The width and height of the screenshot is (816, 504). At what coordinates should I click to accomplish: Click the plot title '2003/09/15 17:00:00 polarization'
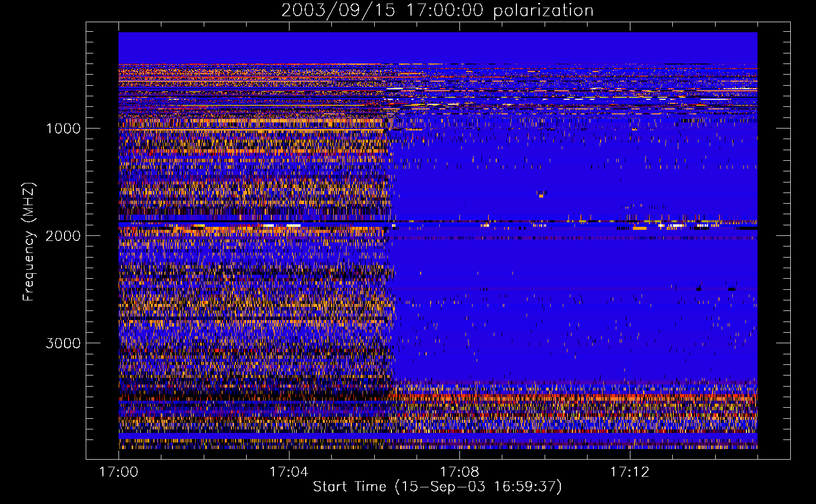point(437,10)
